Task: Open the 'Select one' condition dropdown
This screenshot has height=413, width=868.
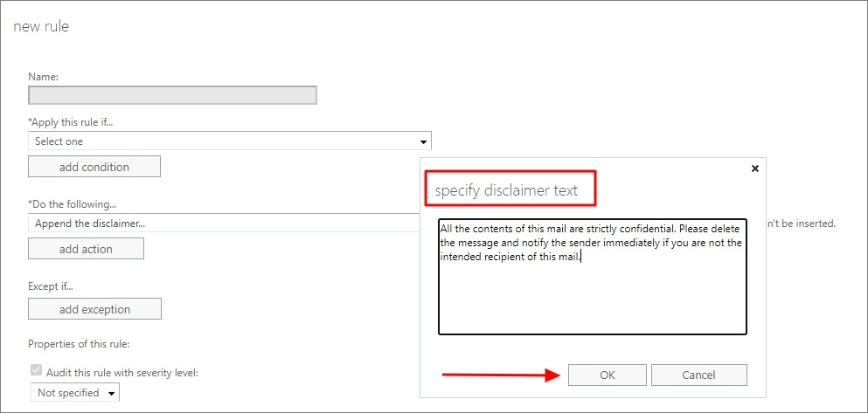Action: (230, 141)
